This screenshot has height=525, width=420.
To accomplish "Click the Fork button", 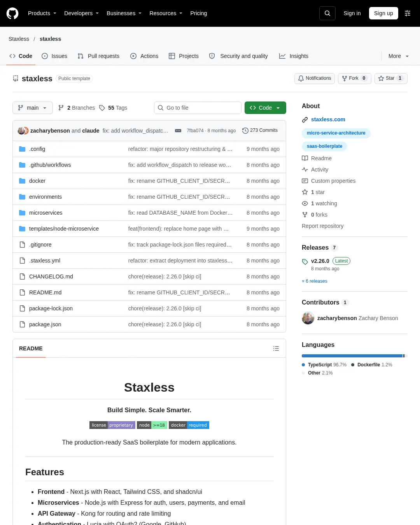I will (x=355, y=78).
